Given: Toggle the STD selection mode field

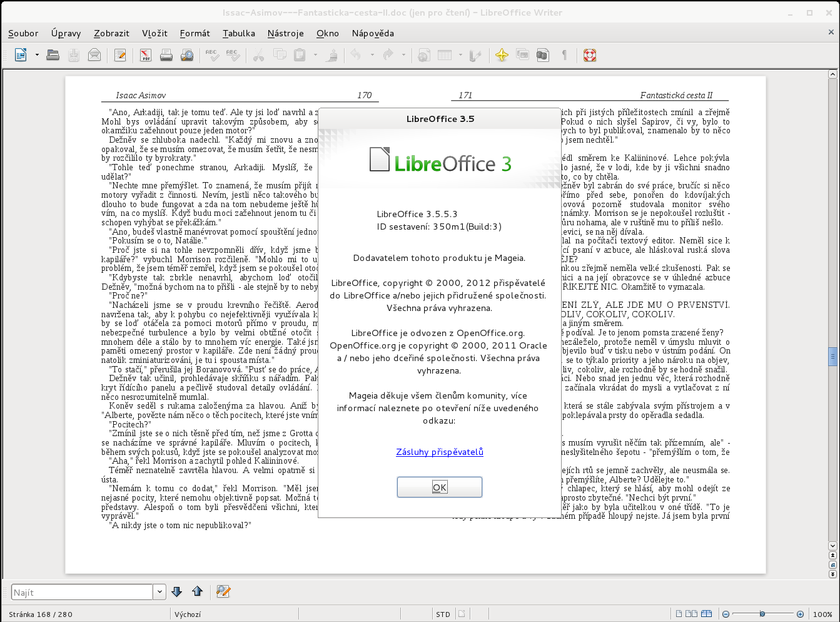Looking at the screenshot, I should (443, 614).
